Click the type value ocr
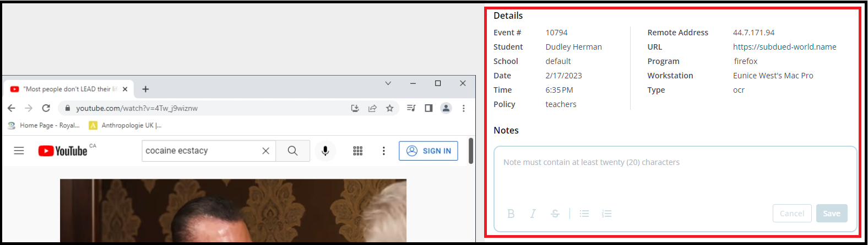Image resolution: width=868 pixels, height=245 pixels. tap(739, 90)
